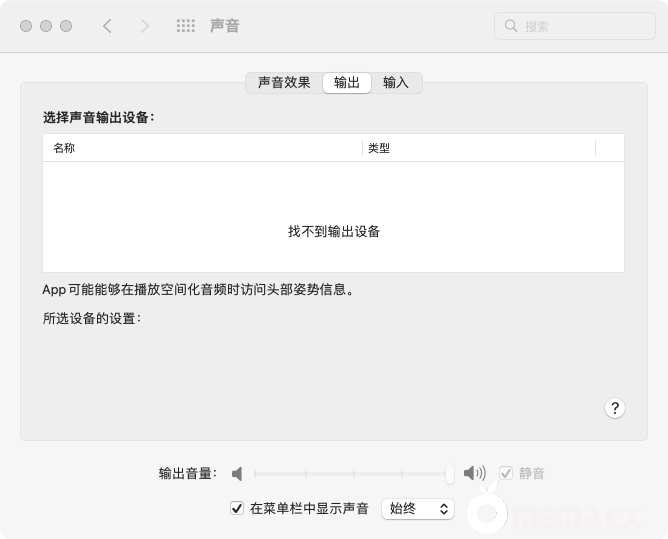Zoom the 声音 window with the third title-bar button
The width and height of the screenshot is (668, 539).
point(66,26)
